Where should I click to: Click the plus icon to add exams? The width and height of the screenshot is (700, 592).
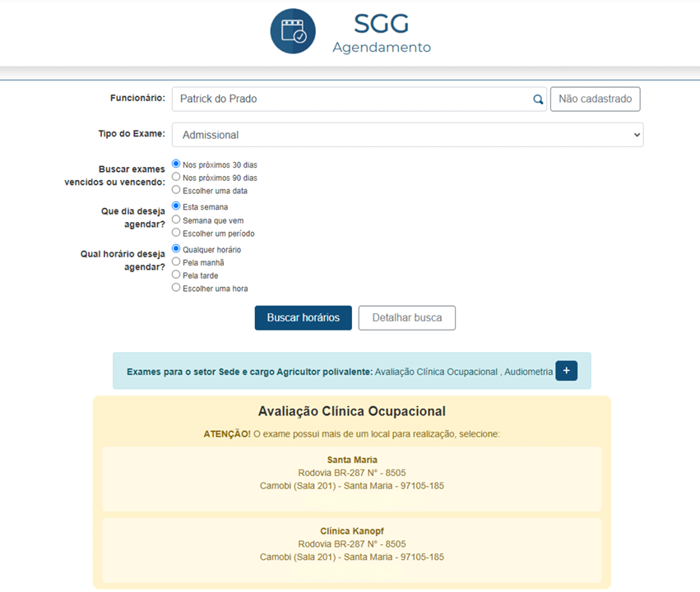tap(567, 371)
